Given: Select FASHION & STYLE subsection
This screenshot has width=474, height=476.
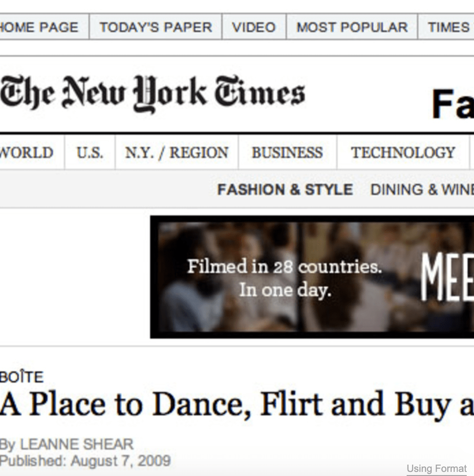Looking at the screenshot, I should (285, 190).
